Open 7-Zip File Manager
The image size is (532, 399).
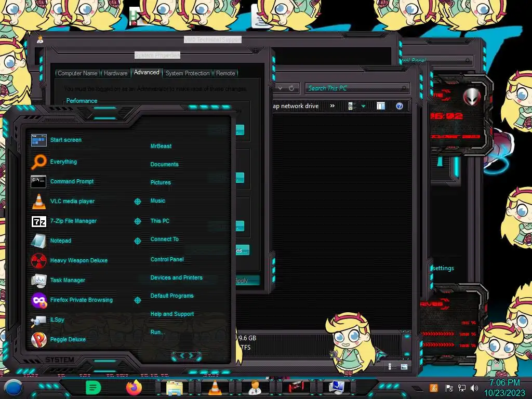coord(73,221)
